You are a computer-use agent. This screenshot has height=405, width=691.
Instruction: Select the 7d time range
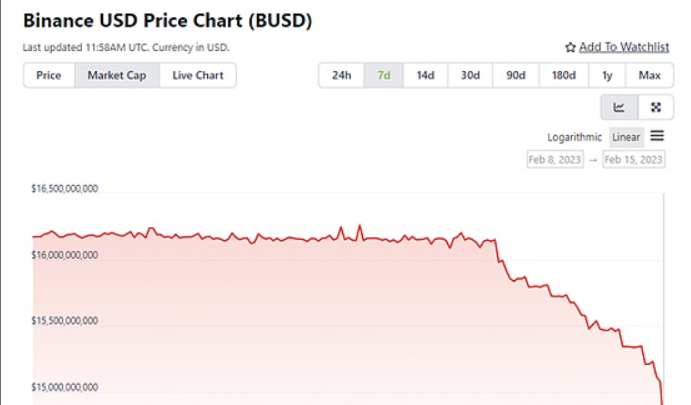click(x=384, y=75)
